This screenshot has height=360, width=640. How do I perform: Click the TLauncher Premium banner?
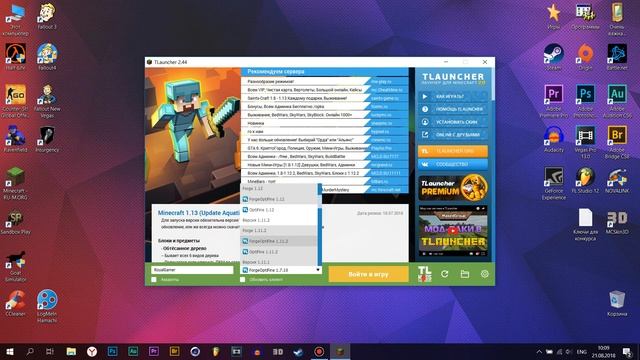(x=453, y=188)
